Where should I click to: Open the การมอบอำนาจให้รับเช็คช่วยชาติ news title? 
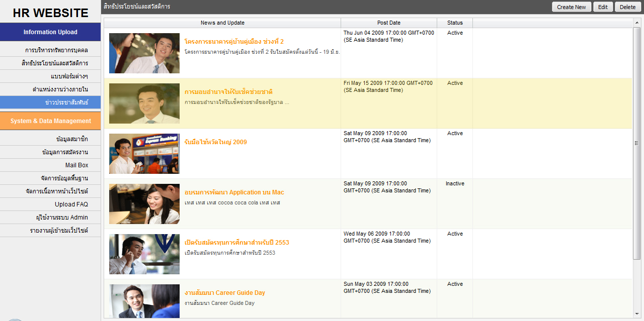(x=228, y=92)
